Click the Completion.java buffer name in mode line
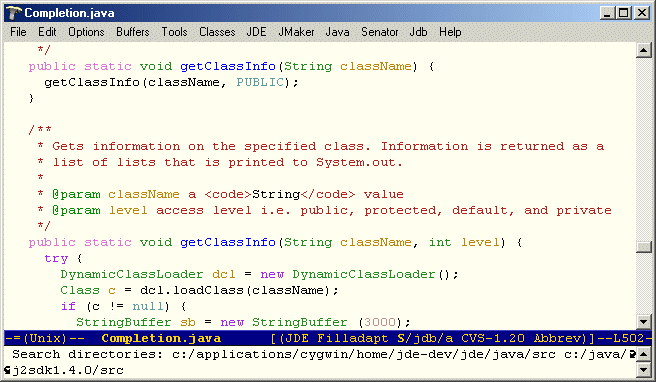The image size is (656, 382). 161,338
